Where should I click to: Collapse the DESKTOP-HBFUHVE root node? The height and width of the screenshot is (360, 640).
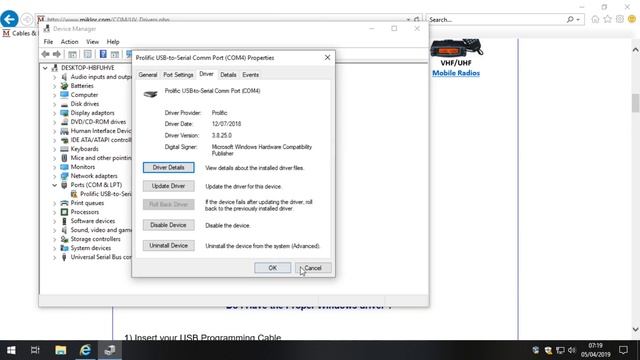(x=45, y=68)
